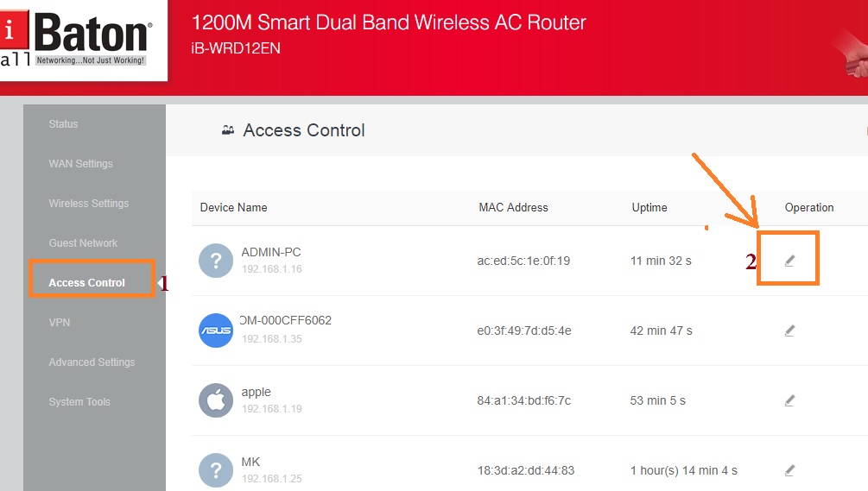Open Wireless Settings page

pos(88,204)
